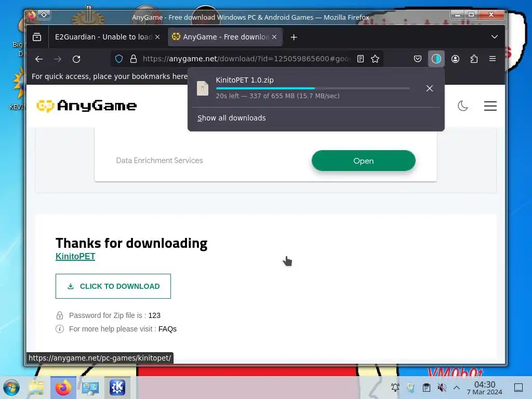
Task: Open the KinitoPET link
Action: tap(75, 257)
